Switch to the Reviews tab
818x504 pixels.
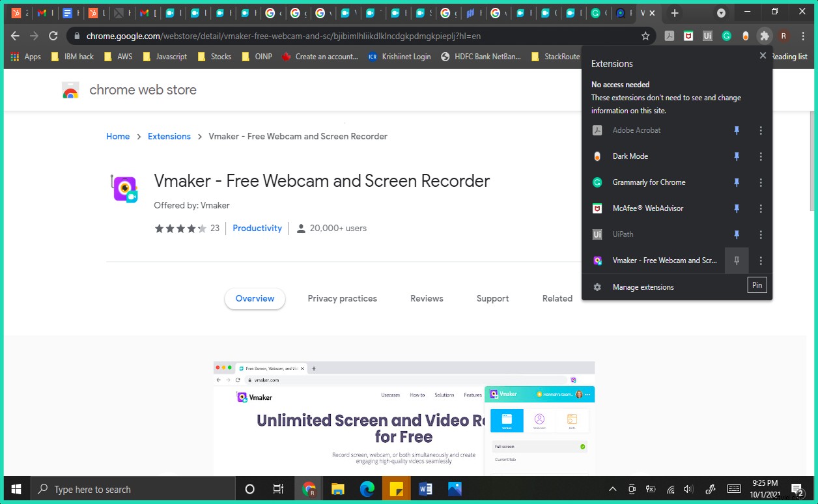pos(426,298)
